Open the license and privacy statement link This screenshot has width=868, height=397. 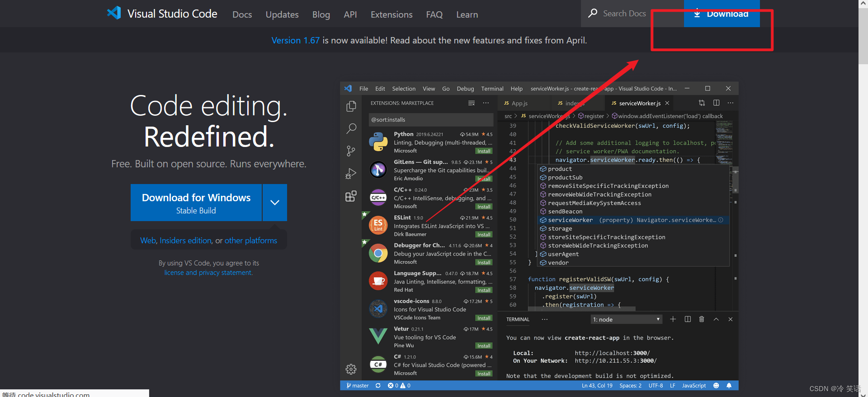pyautogui.click(x=208, y=273)
